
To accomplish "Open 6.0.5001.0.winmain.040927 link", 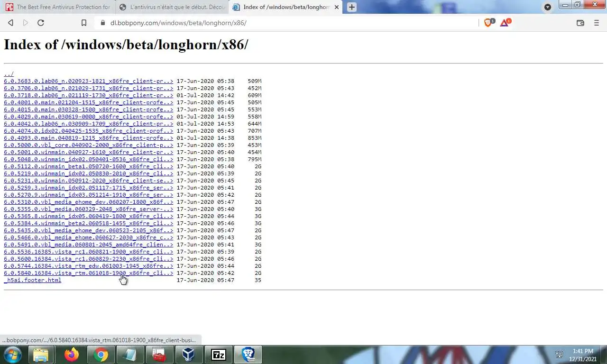I will tap(89, 152).
